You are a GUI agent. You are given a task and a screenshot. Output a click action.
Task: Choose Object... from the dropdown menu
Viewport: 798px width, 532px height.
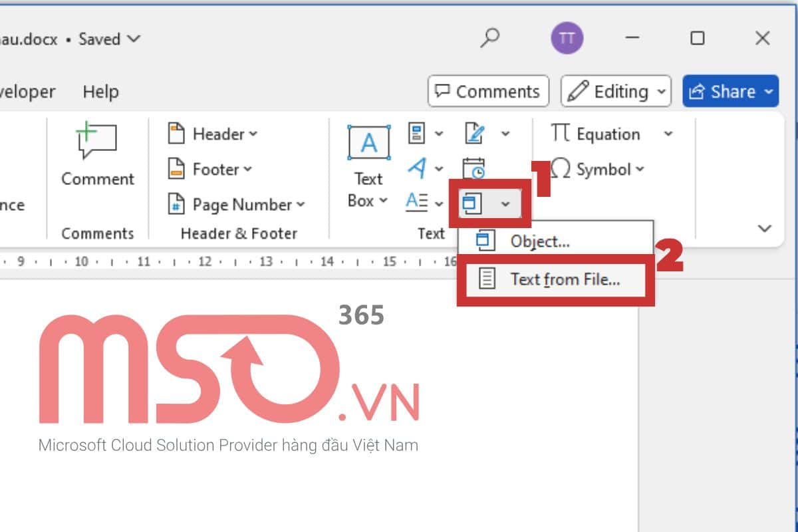tap(556, 241)
